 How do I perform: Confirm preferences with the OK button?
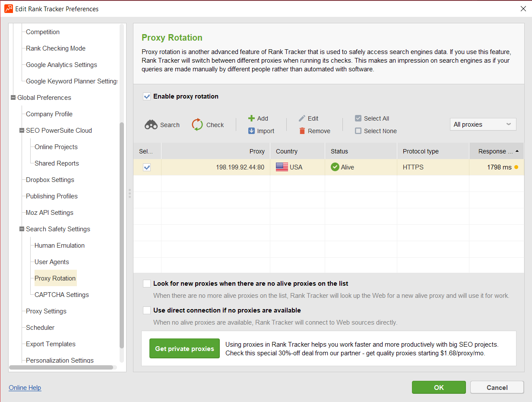[439, 387]
